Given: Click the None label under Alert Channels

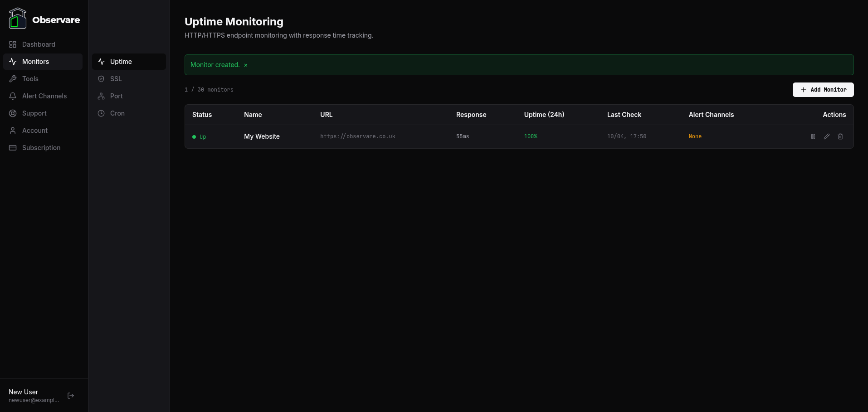Looking at the screenshot, I should (695, 136).
